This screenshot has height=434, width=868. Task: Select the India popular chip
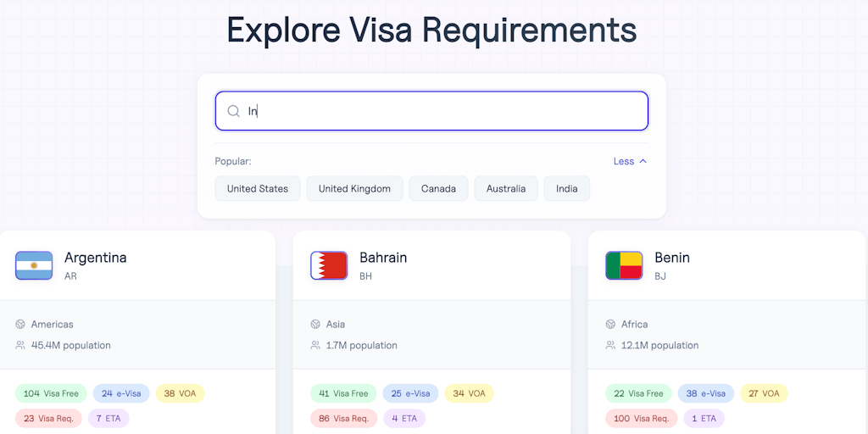(567, 189)
